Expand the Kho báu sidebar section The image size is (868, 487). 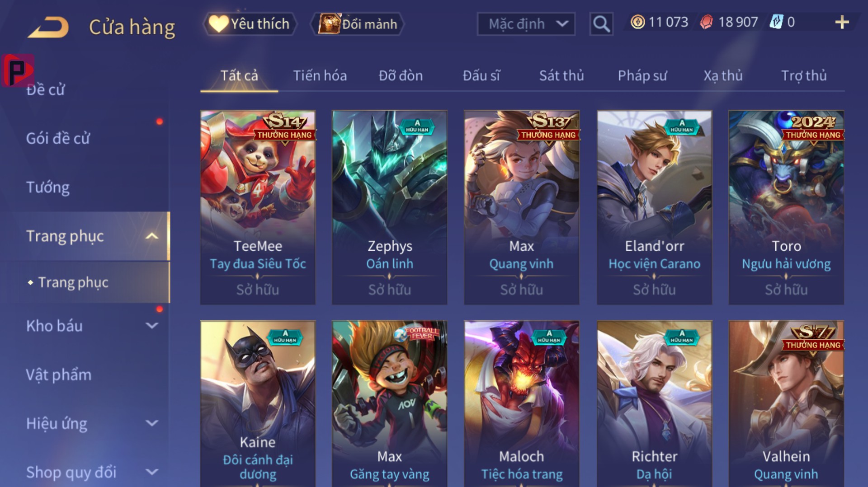[x=152, y=326]
